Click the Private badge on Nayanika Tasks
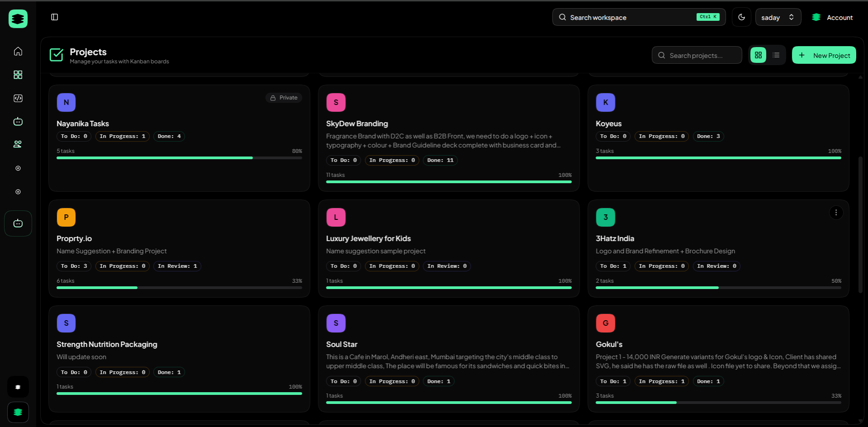Viewport: 868px width, 427px height. [283, 98]
